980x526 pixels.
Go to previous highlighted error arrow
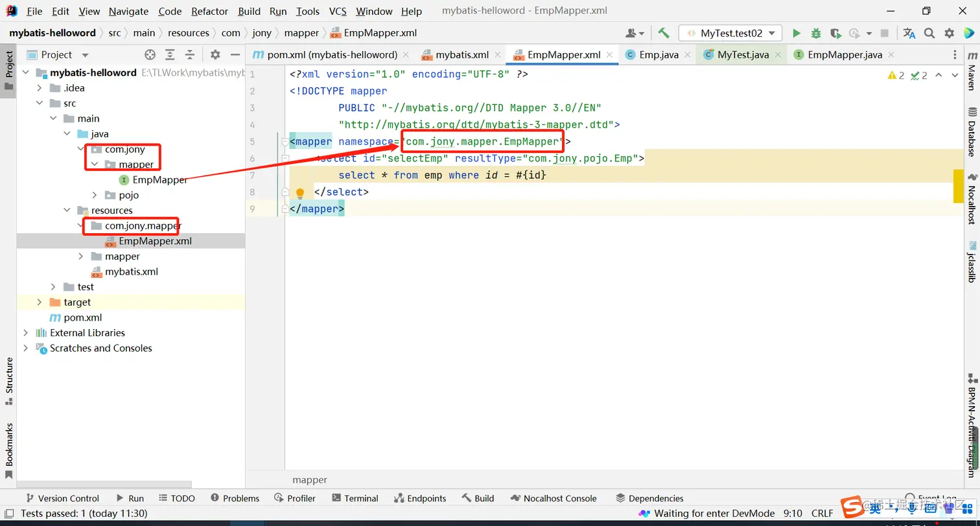pos(939,76)
